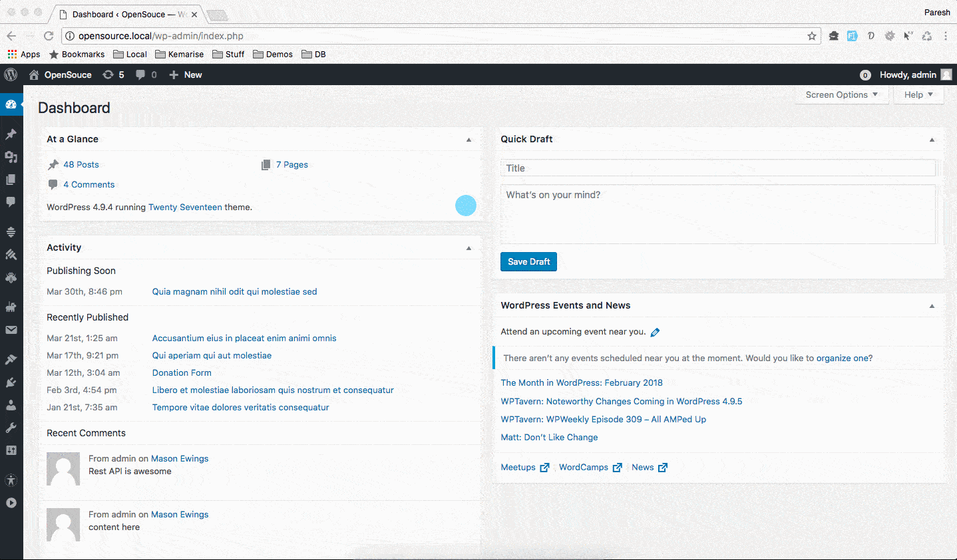The width and height of the screenshot is (957, 560).
Task: Open the Users person sidebar icon
Action: coord(11,405)
